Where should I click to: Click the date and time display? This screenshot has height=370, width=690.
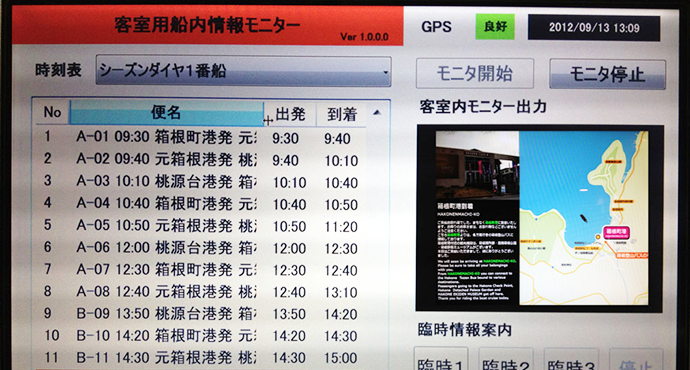coord(594,28)
